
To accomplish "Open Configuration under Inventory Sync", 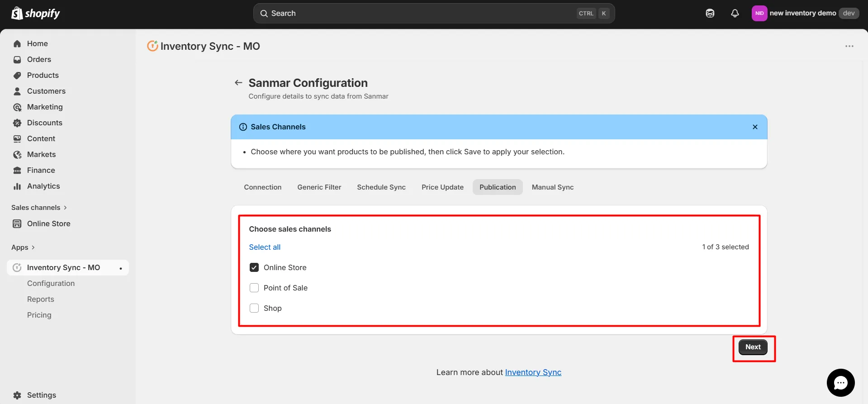I will [51, 283].
